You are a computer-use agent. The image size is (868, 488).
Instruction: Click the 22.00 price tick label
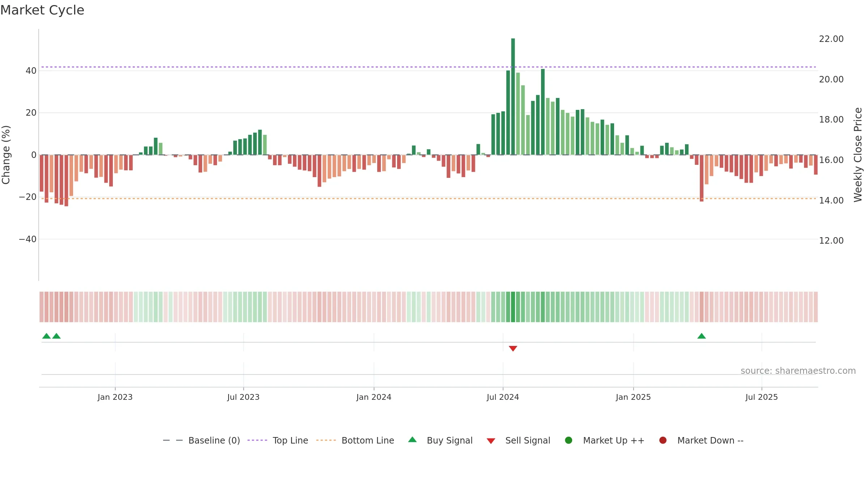(x=831, y=39)
